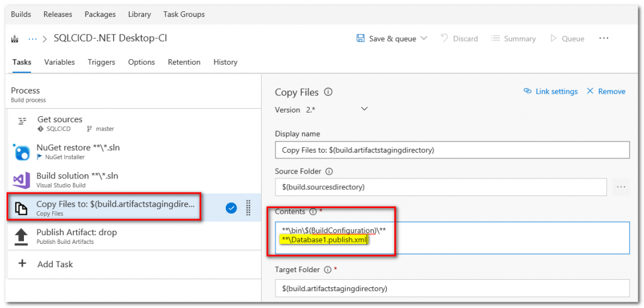Click the Display name input field
This screenshot has height=308, width=644.
pos(452,150)
